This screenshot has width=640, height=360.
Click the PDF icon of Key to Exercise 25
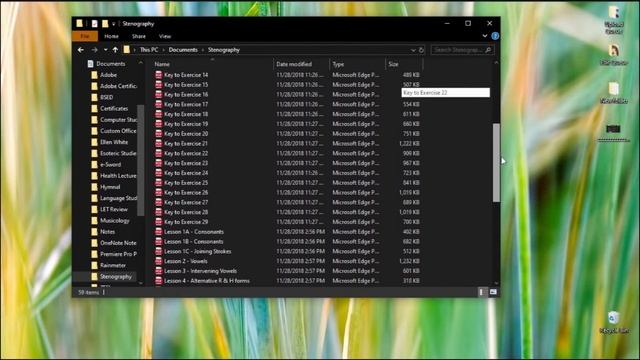pyautogui.click(x=158, y=182)
